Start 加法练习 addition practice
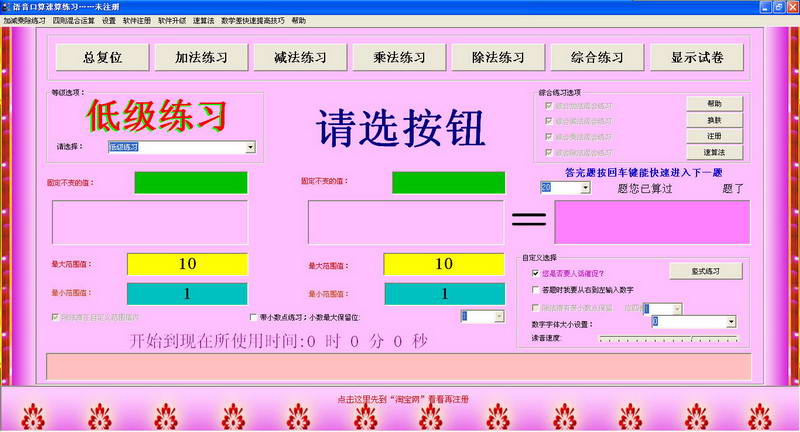 [202, 57]
